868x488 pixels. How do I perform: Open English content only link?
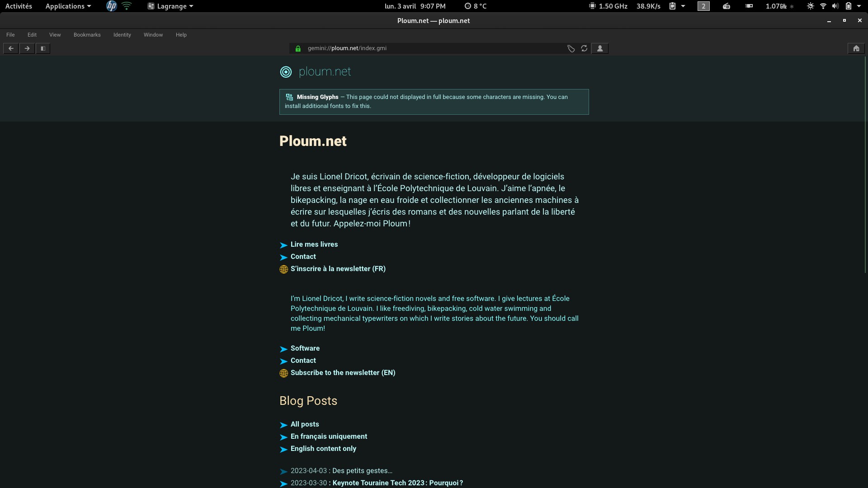click(x=323, y=449)
